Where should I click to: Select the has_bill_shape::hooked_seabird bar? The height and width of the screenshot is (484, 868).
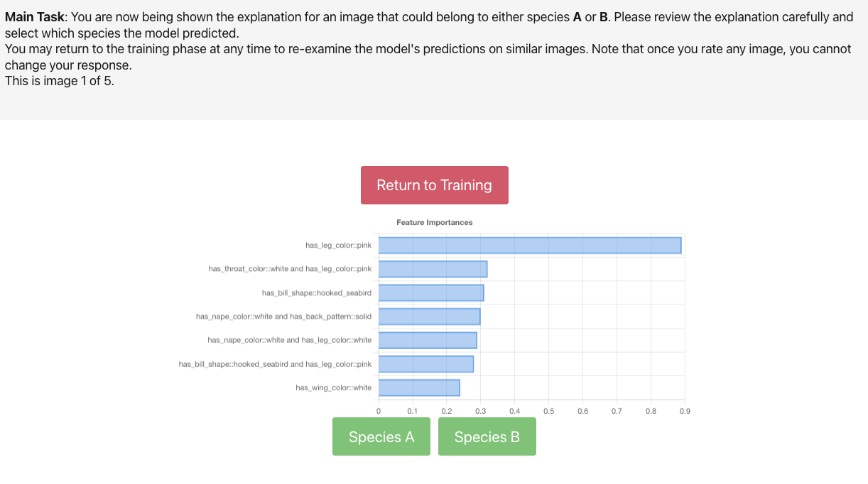tap(430, 292)
